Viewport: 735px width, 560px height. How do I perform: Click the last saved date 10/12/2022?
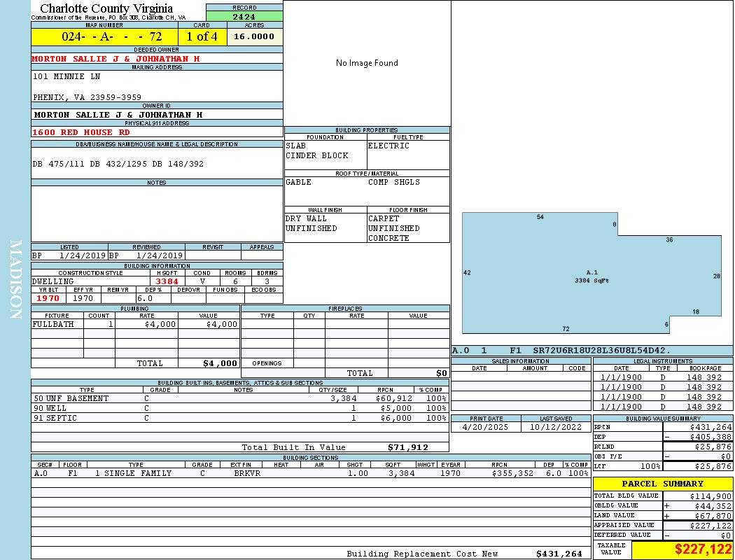556,427
